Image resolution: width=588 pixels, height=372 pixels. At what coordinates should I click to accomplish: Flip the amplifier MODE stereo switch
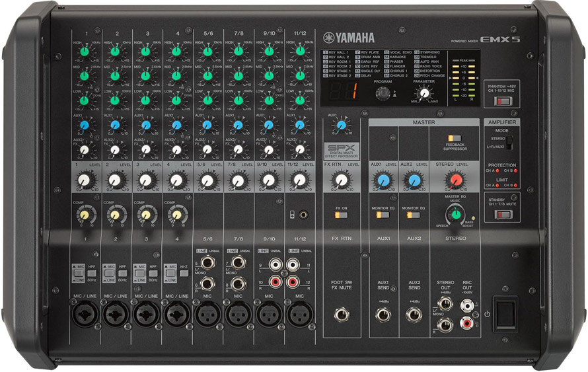click(509, 143)
